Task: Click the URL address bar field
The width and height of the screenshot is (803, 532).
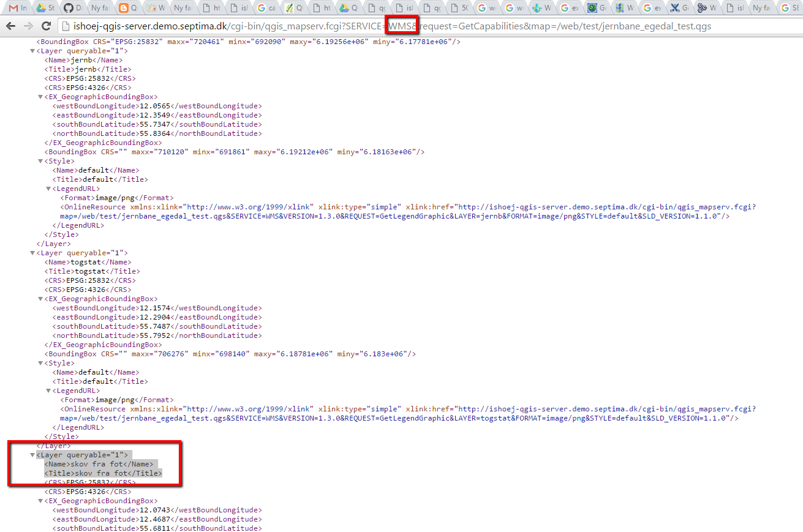Action: [429, 26]
